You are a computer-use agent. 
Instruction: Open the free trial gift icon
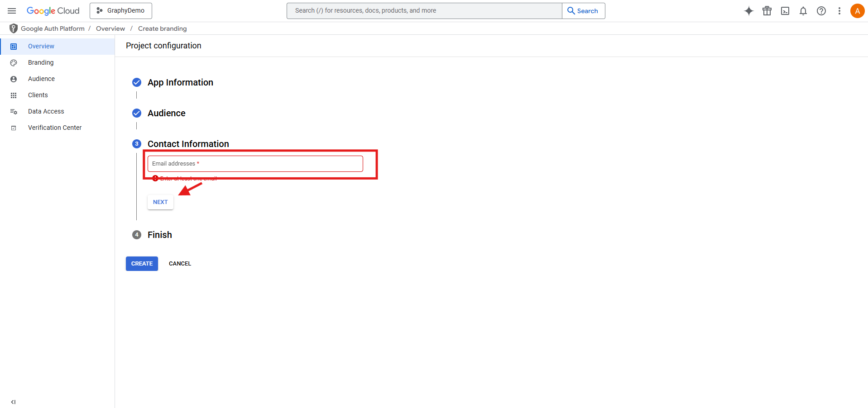[x=767, y=11]
